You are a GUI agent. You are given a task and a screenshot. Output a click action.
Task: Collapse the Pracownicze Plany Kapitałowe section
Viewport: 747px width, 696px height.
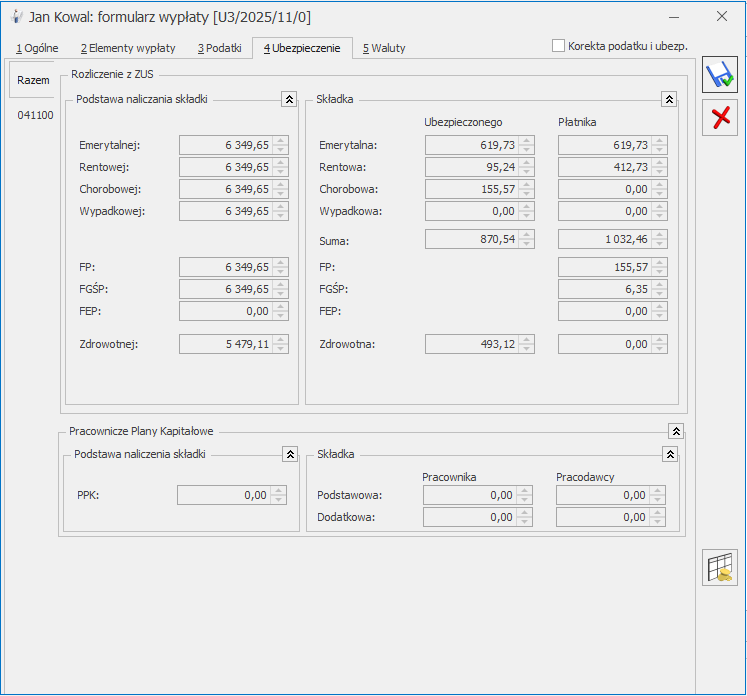point(676,431)
